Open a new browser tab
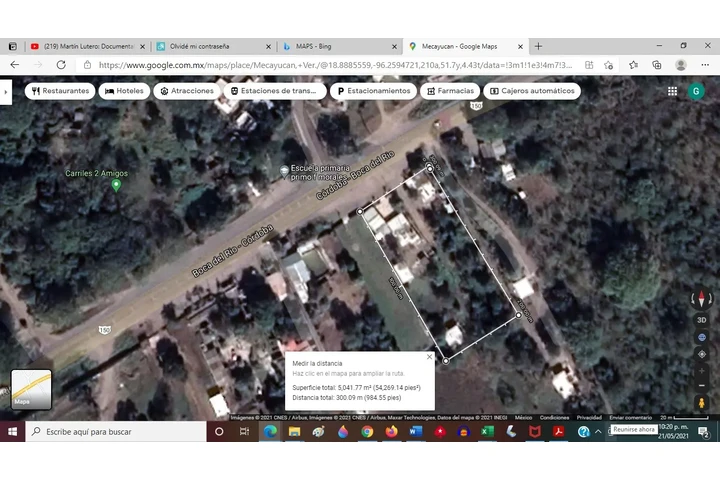The image size is (720, 480). point(538,46)
